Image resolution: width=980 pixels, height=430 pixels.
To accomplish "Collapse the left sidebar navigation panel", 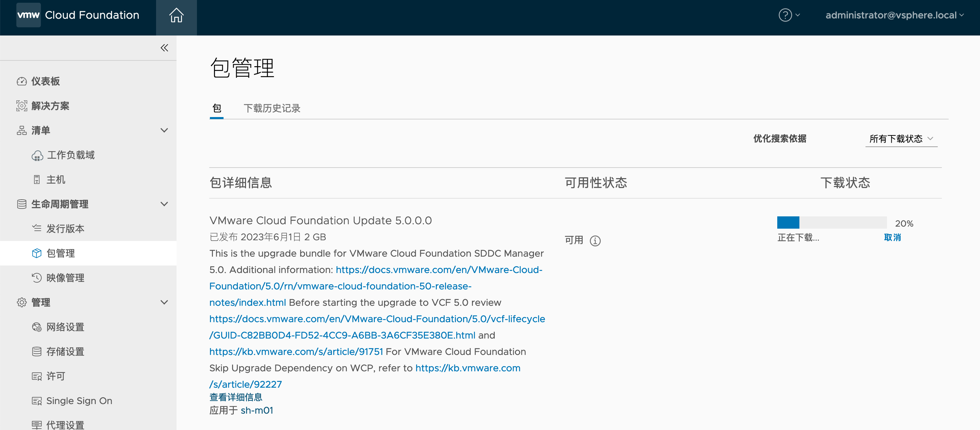I will [x=165, y=48].
